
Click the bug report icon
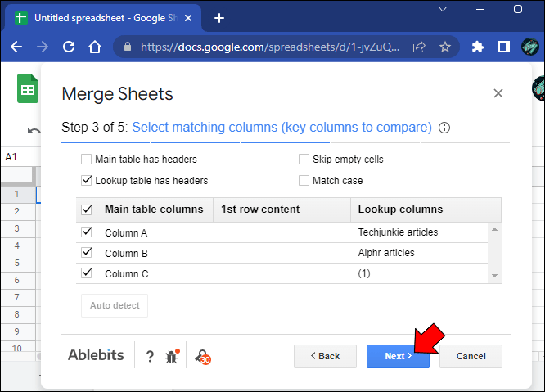[172, 356]
